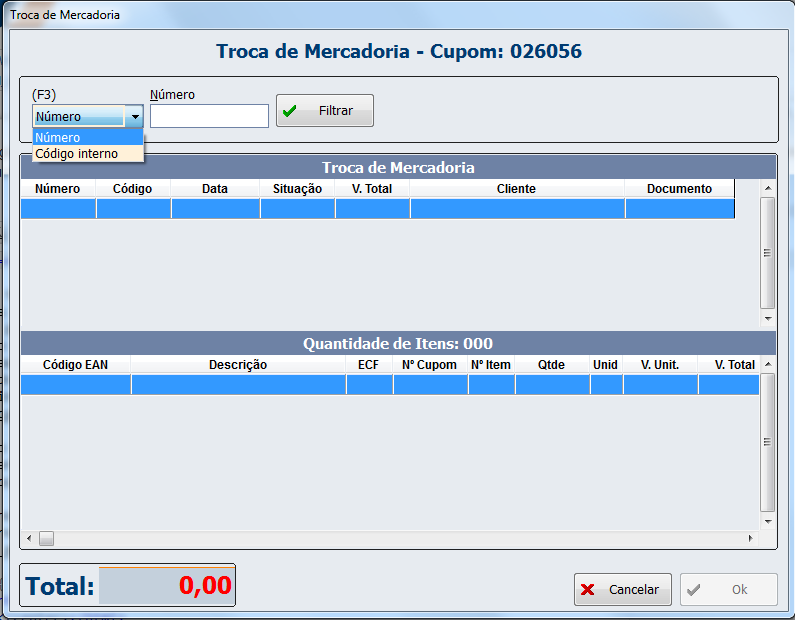795x620 pixels.
Task: Click the Filtrar button
Action: (x=325, y=111)
